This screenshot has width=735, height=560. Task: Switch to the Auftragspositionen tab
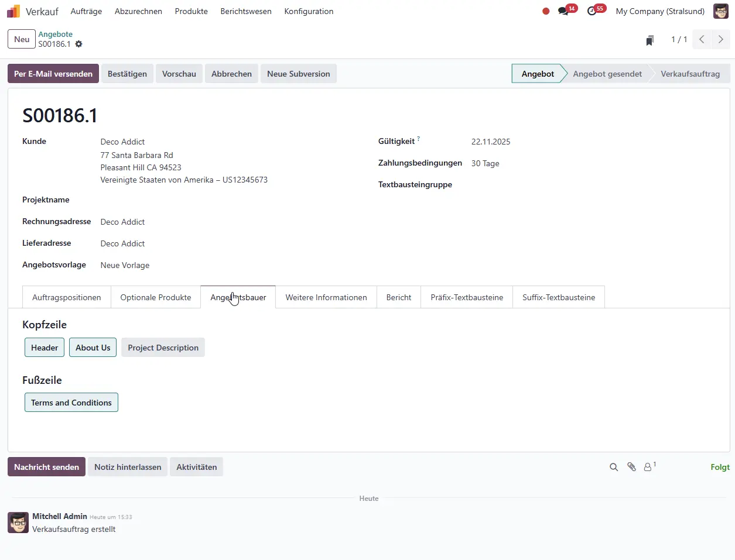pos(67,297)
